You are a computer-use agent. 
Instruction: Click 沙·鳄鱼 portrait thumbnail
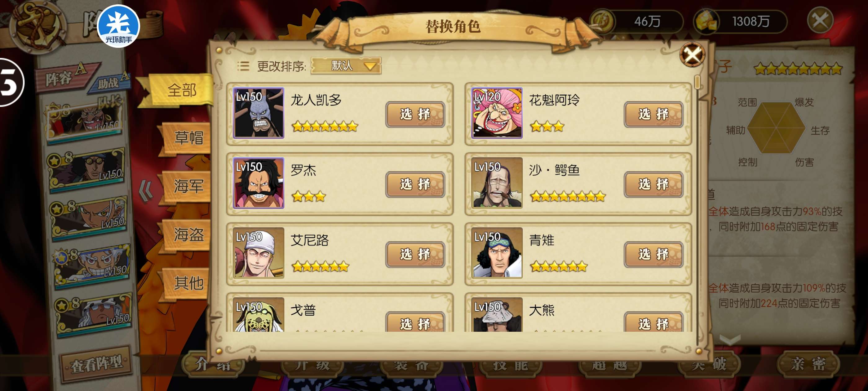pyautogui.click(x=497, y=183)
